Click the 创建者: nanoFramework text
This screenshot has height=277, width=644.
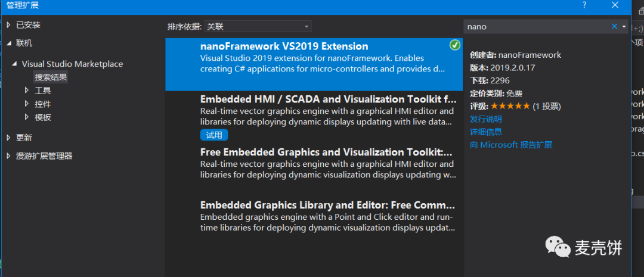click(515, 55)
